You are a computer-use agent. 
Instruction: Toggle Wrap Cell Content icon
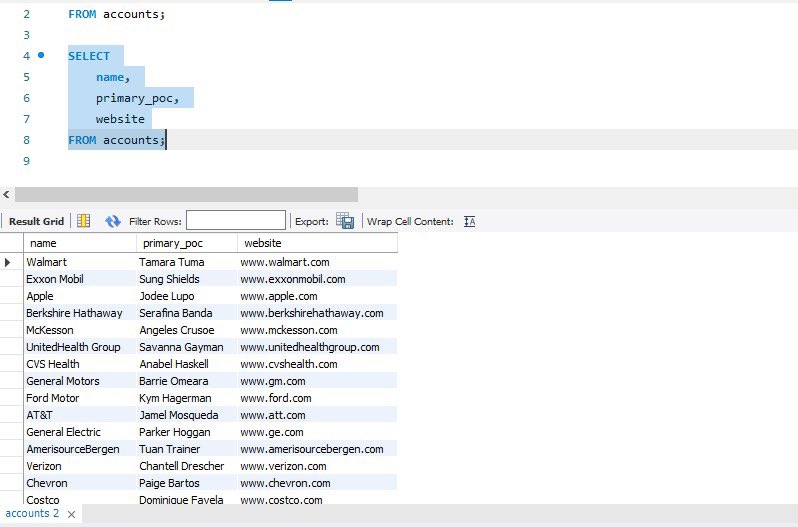point(469,221)
